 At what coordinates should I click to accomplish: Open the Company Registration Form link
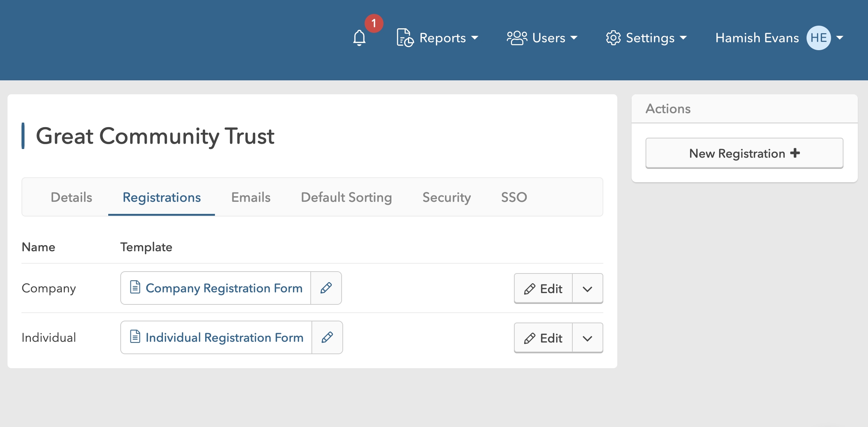pyautogui.click(x=224, y=288)
